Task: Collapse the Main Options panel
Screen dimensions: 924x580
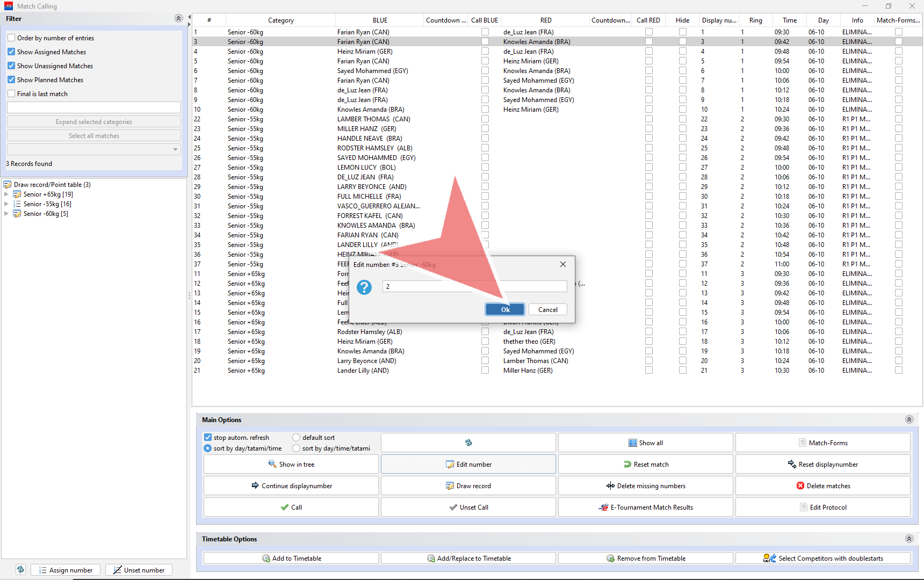Action: tap(909, 419)
